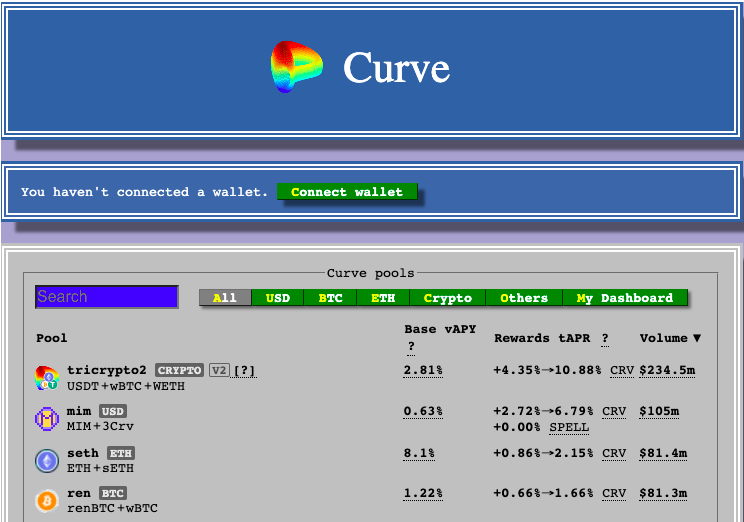
Task: Click the Volume sort arrow
Action: click(x=697, y=338)
